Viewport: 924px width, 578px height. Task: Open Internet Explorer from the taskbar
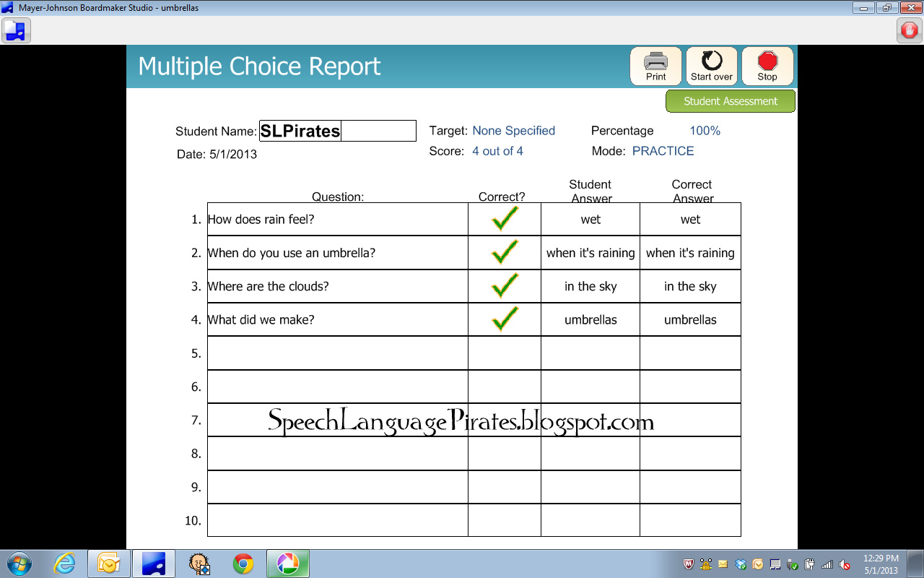(x=65, y=564)
